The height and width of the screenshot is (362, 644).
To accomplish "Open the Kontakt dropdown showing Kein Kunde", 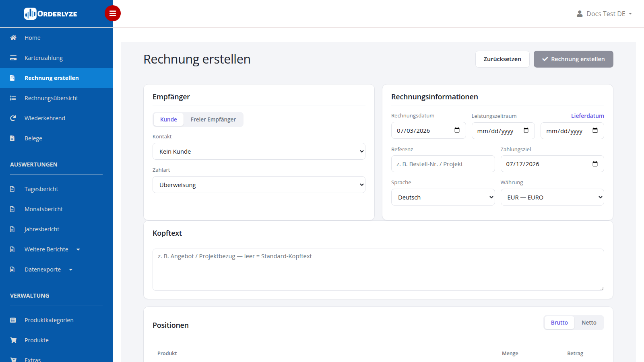I will 259,151.
